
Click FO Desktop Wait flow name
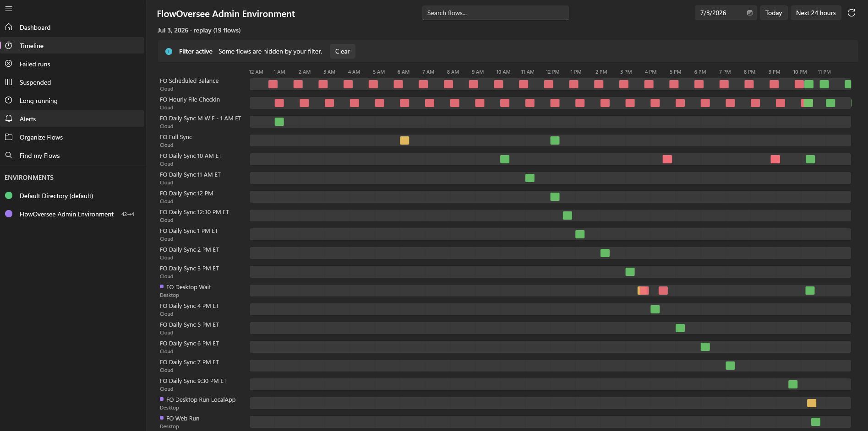pos(189,287)
